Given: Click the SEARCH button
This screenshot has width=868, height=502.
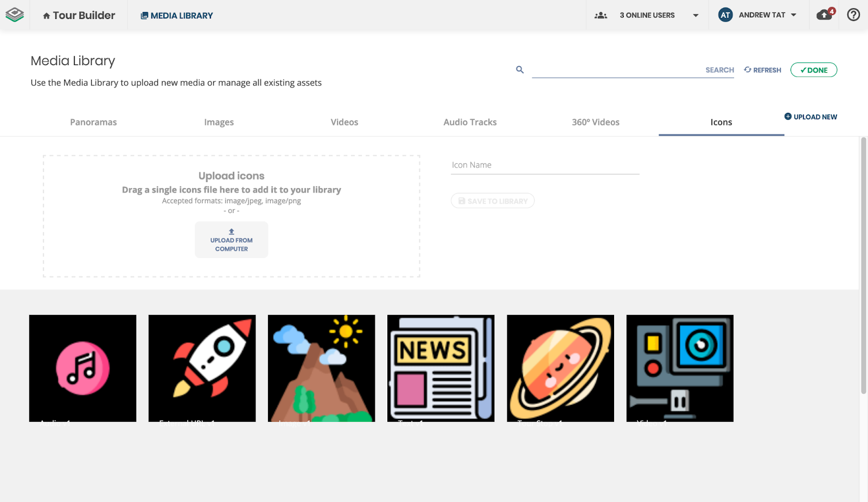Looking at the screenshot, I should (719, 70).
